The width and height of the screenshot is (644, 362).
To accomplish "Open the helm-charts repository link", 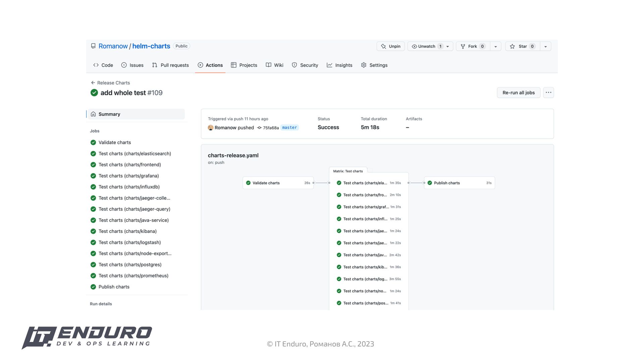I will pyautogui.click(x=151, y=46).
